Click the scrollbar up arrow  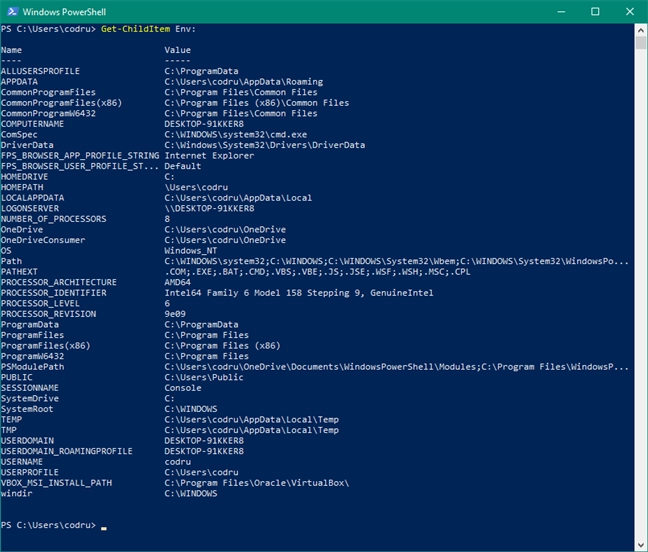641,30
